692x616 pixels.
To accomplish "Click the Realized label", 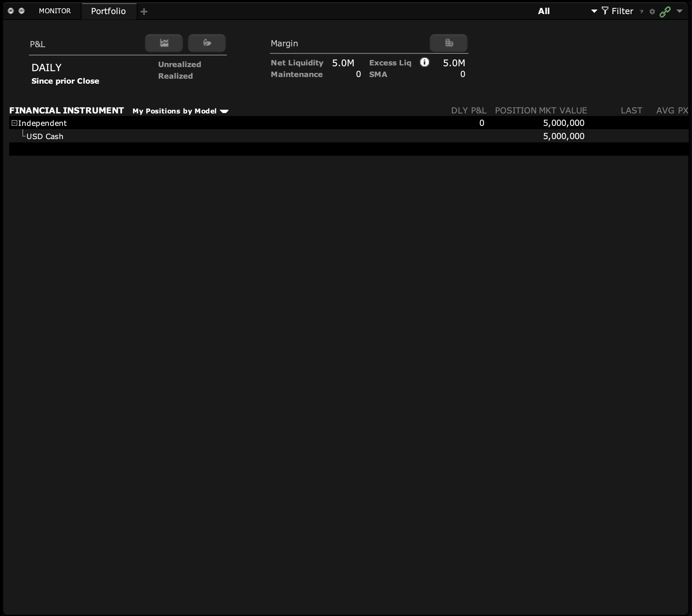I will coord(175,76).
